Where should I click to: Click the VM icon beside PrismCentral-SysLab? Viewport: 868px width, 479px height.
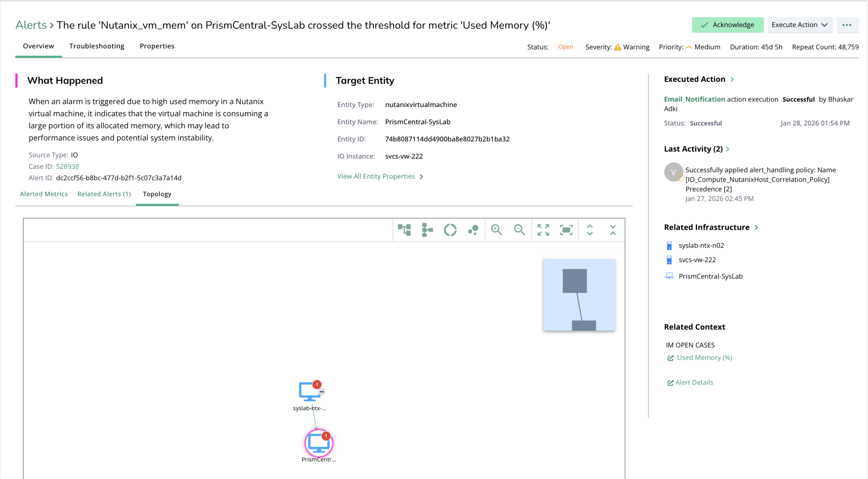[x=669, y=276]
